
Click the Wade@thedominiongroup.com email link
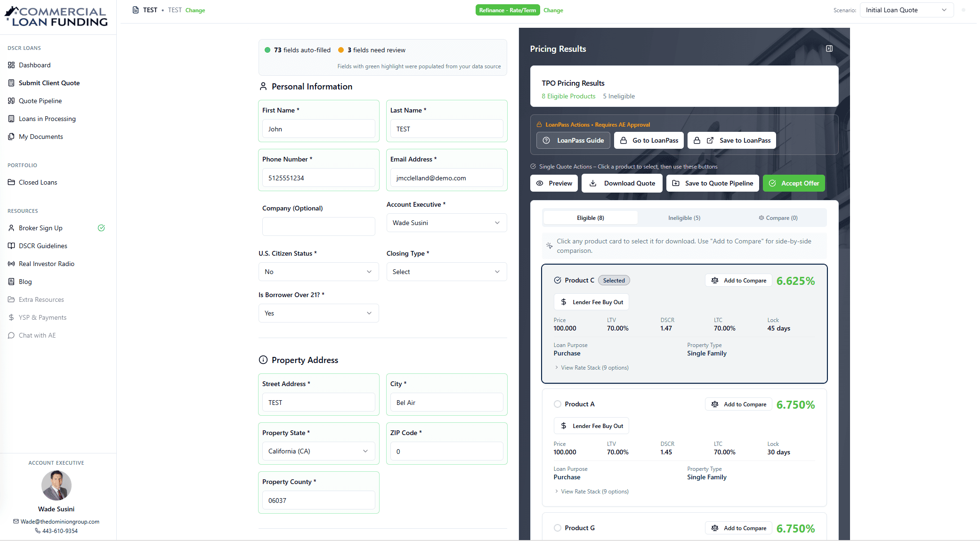click(x=60, y=521)
